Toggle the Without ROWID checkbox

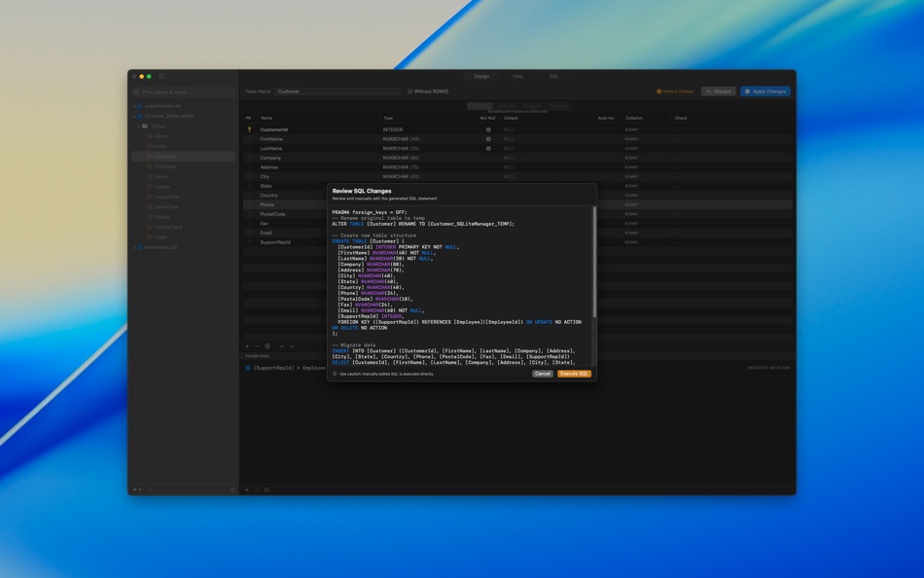pos(409,90)
